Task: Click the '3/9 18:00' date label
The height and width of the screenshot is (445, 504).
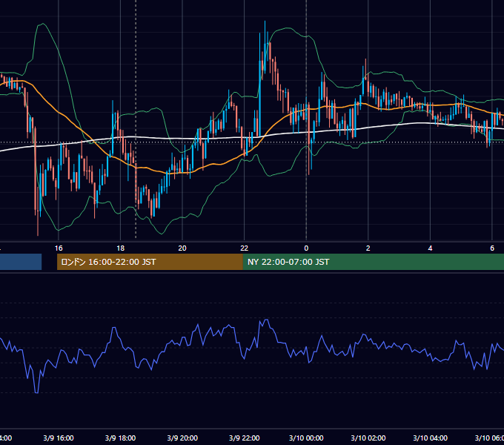Action: point(120,438)
